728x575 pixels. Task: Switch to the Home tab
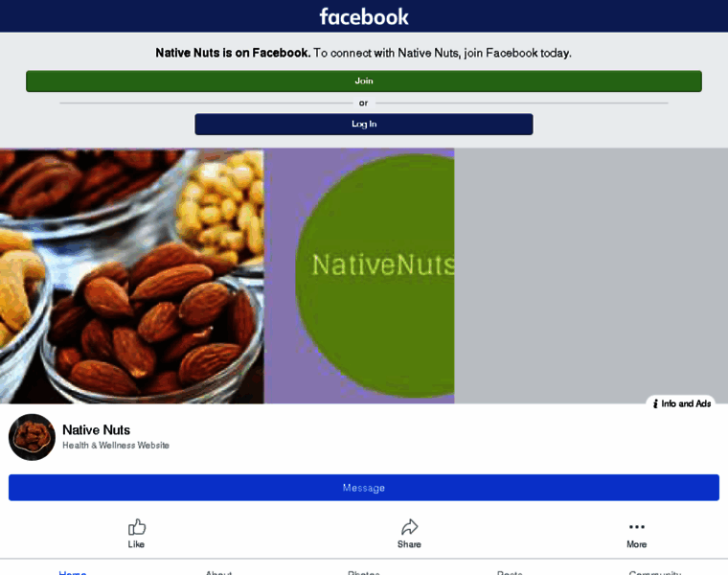point(73,572)
